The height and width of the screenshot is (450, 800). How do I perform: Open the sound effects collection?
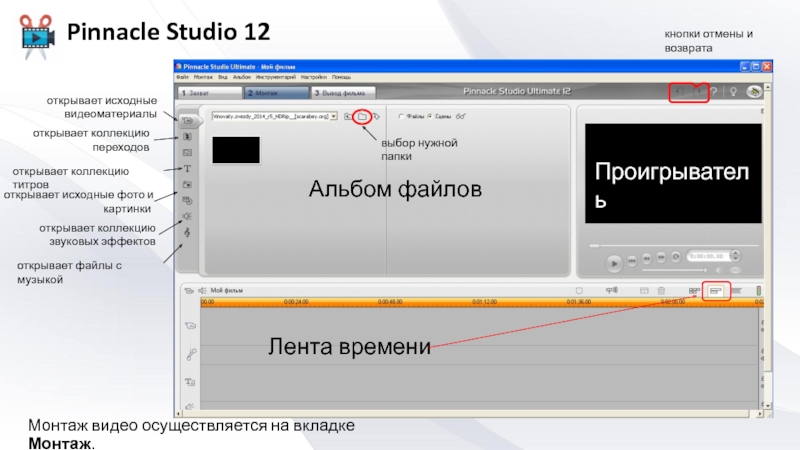187,216
